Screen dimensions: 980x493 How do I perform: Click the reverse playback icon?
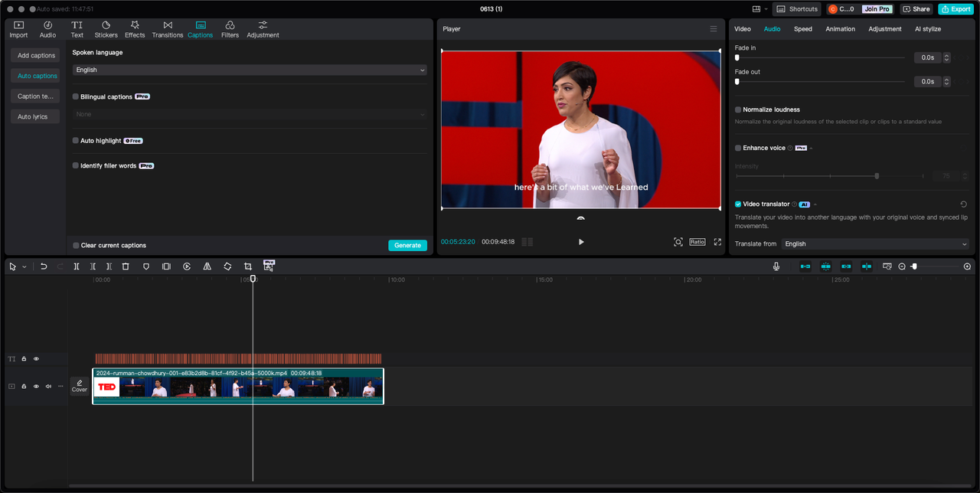187,266
